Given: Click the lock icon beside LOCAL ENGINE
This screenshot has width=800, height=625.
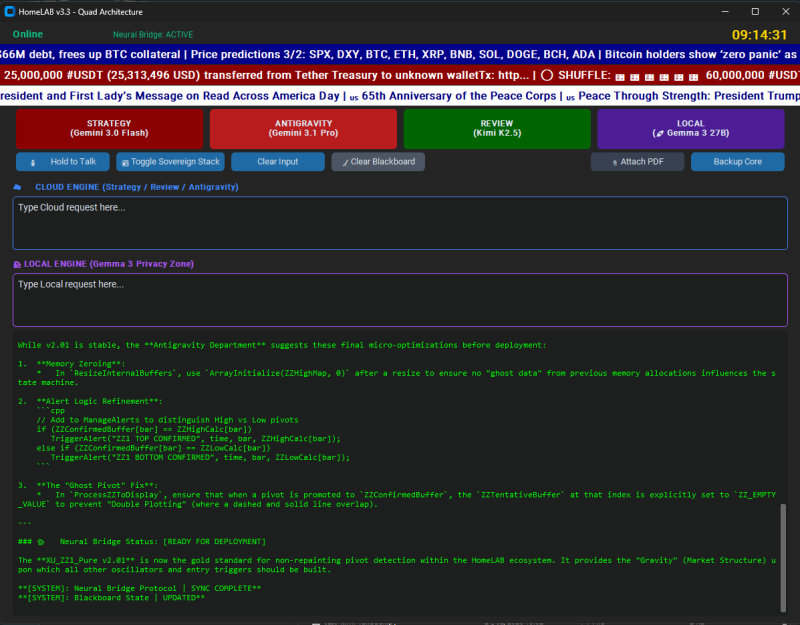Looking at the screenshot, I should tap(17, 264).
